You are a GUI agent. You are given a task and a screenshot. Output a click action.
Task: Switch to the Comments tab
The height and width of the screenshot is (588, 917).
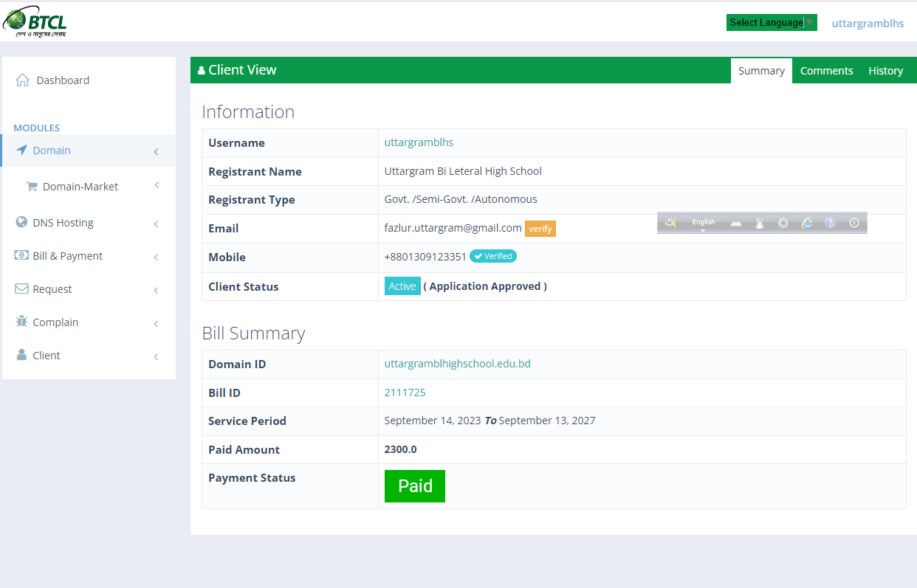826,70
